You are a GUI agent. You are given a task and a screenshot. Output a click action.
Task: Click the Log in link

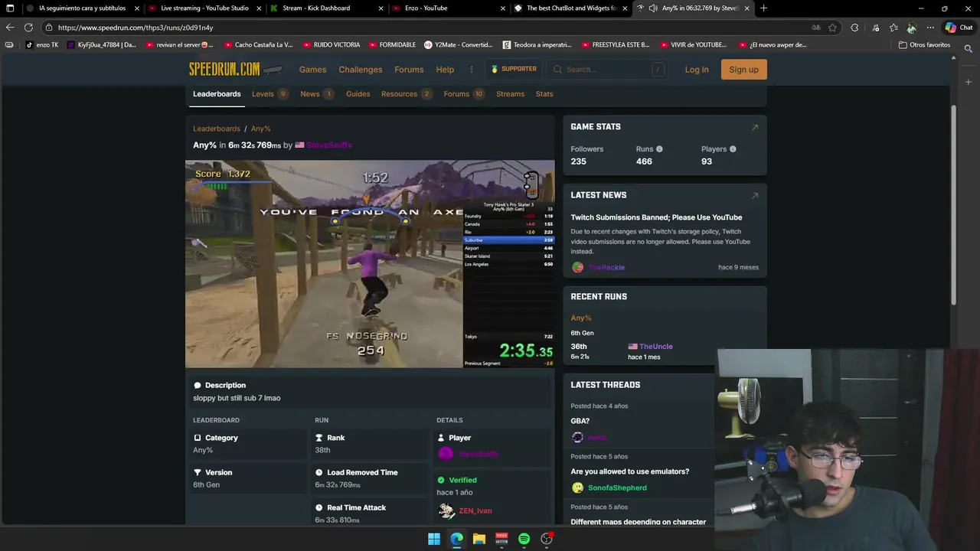(697, 70)
